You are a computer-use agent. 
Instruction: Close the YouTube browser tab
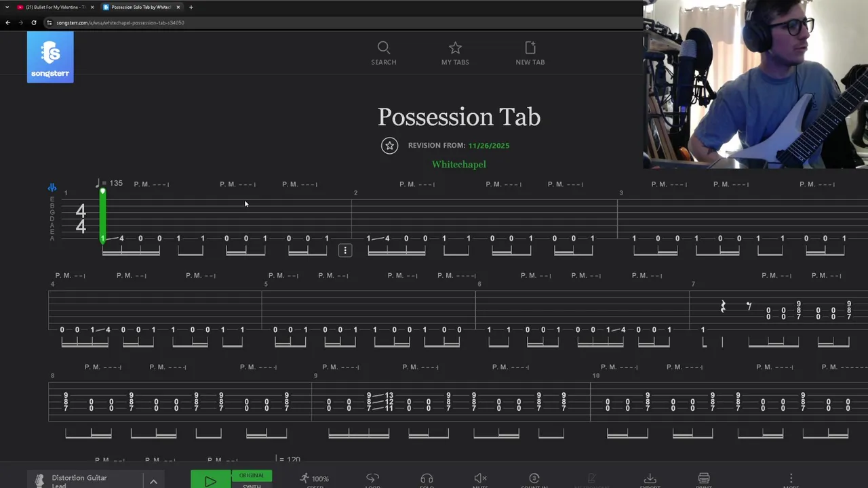point(92,7)
